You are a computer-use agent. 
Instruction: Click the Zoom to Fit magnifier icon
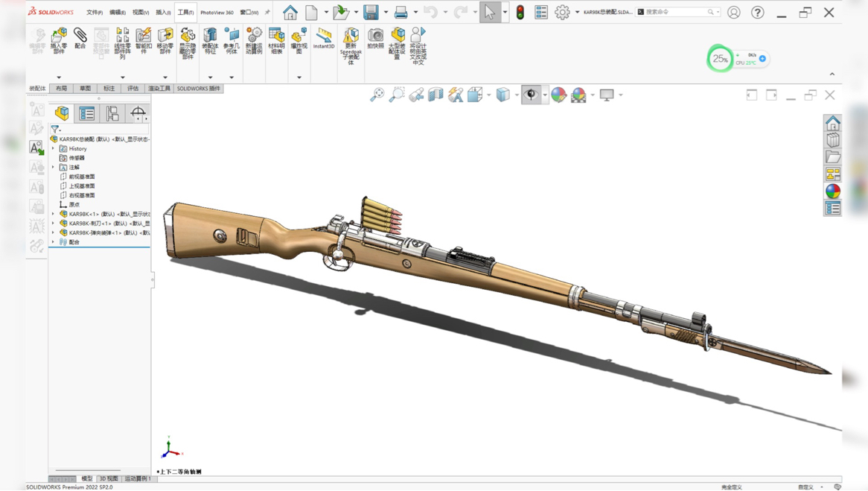[x=377, y=95]
